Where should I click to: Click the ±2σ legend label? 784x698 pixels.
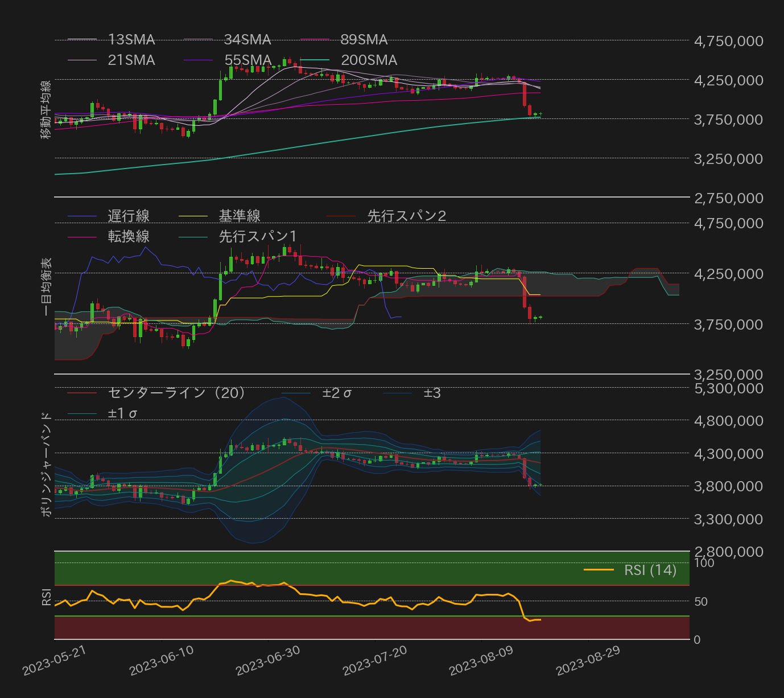coord(337,393)
